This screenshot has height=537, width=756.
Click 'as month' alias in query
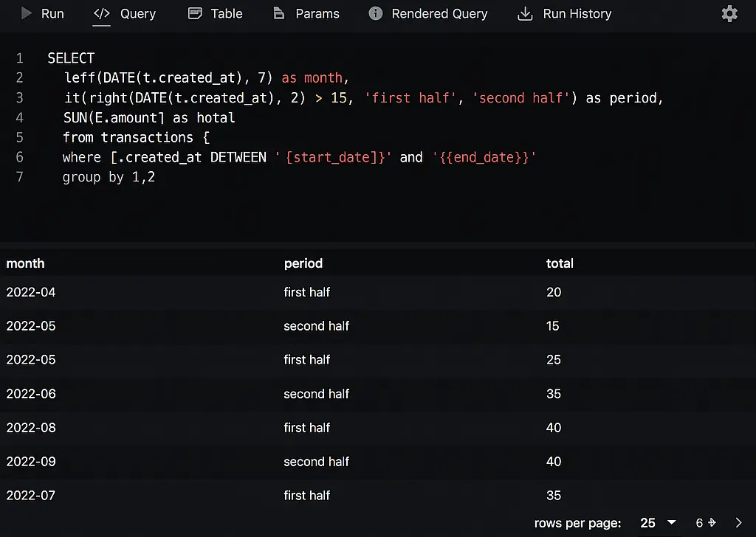pos(312,77)
